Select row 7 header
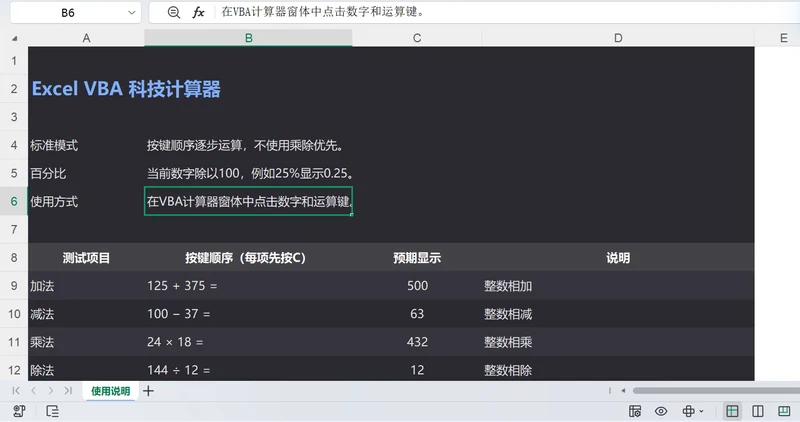Screen dimensions: 800x422 (14, 230)
